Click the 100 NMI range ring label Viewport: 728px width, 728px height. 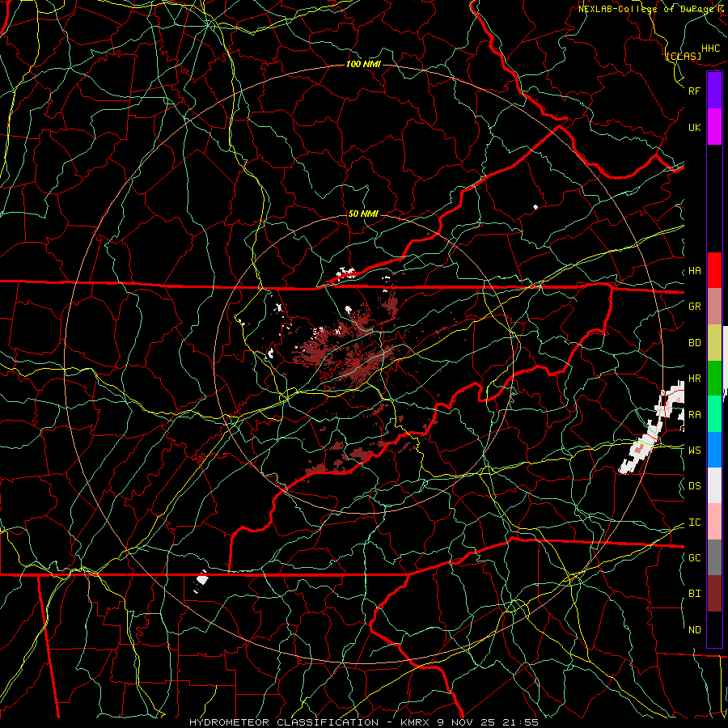pyautogui.click(x=363, y=64)
